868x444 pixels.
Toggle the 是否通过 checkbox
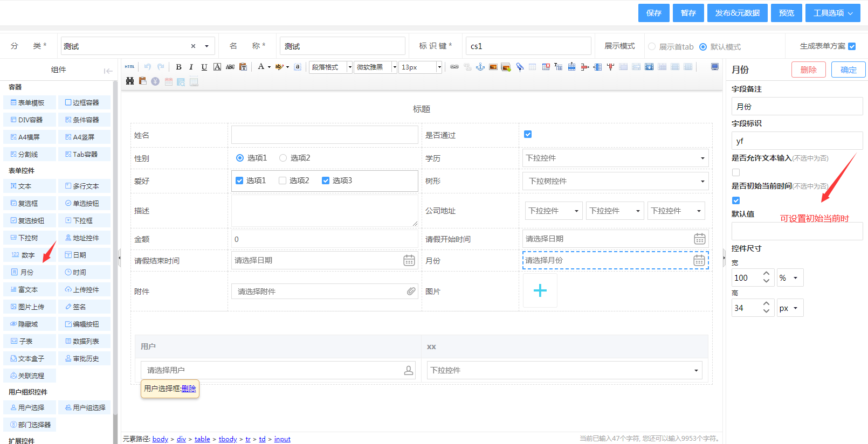pos(528,134)
